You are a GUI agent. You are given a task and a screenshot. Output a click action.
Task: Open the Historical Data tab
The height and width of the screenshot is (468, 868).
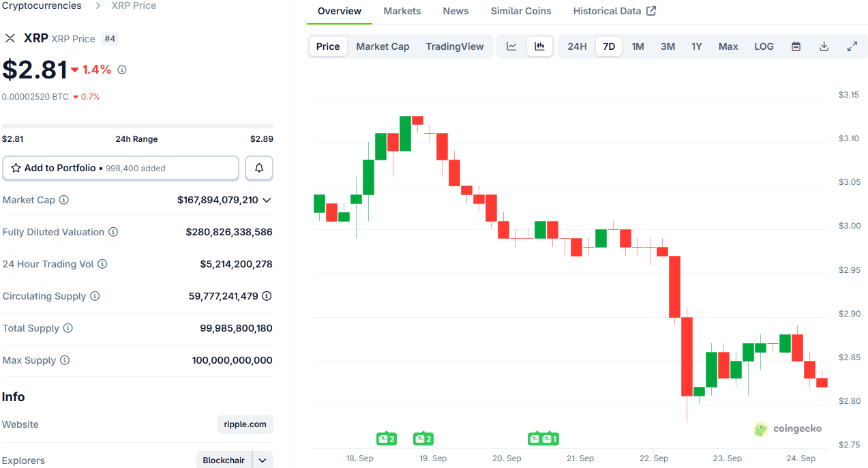click(x=614, y=11)
